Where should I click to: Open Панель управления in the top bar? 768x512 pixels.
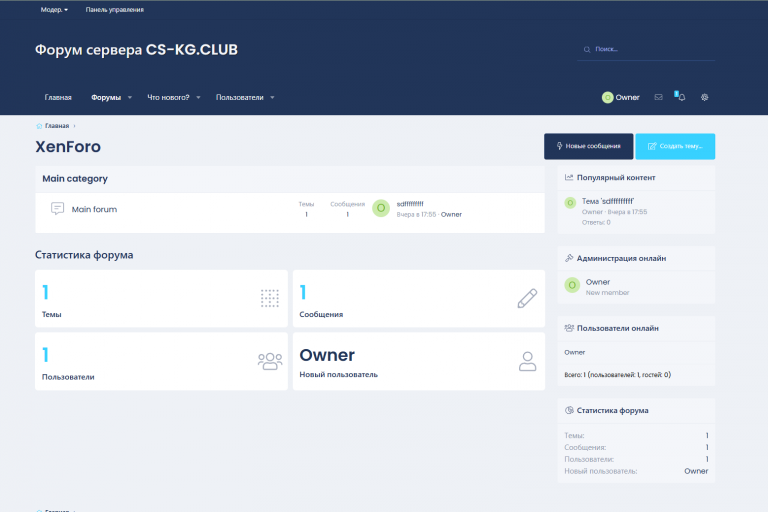pos(115,10)
